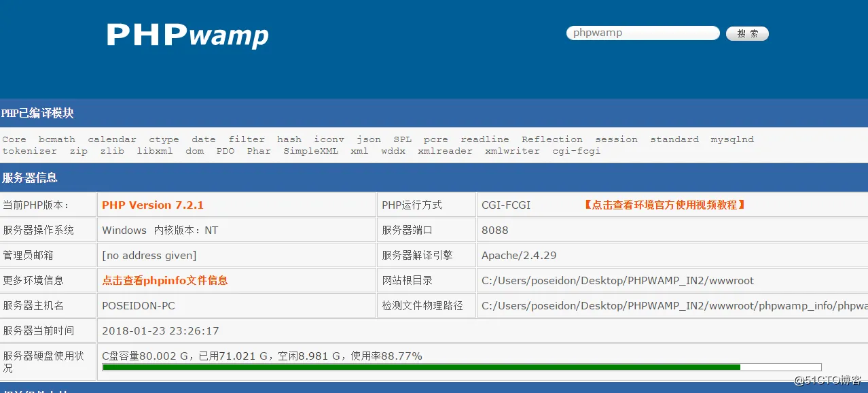Select the wddx module name
This screenshot has height=393, width=868.
tap(393, 151)
